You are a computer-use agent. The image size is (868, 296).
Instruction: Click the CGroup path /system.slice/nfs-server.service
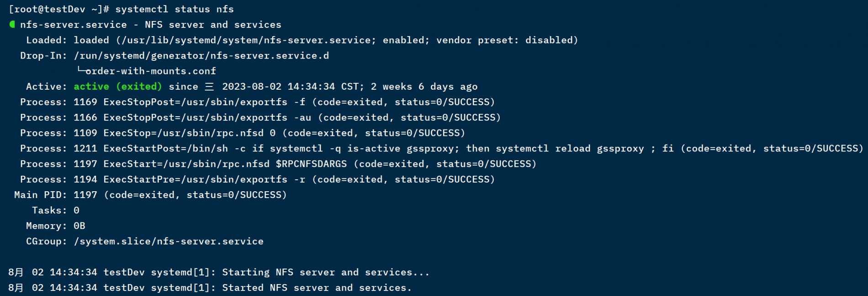[169, 242]
